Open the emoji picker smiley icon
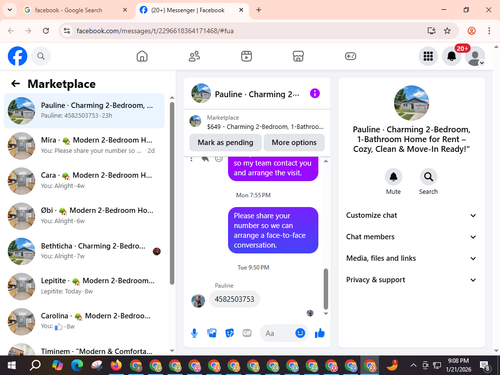The width and height of the screenshot is (500, 375). tap(300, 333)
